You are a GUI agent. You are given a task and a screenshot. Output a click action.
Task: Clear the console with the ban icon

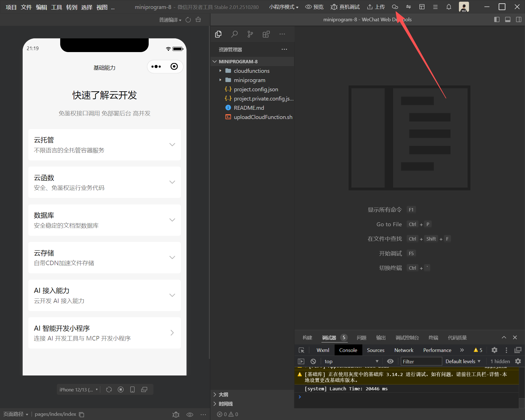(313, 361)
